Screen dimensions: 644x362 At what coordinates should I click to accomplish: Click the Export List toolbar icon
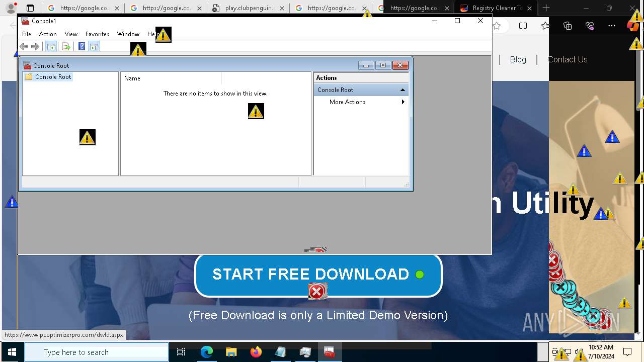tap(66, 47)
